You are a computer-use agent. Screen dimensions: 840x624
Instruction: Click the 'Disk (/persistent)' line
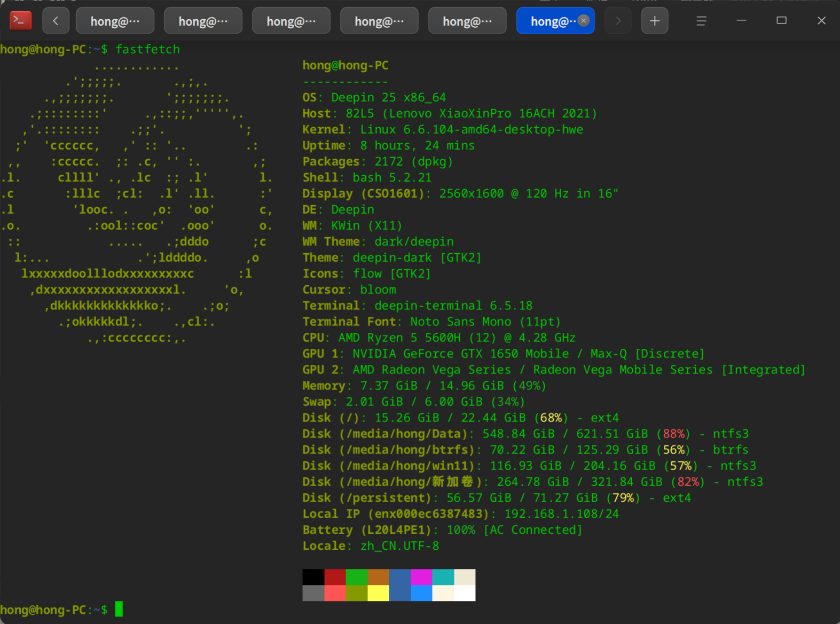[497, 498]
